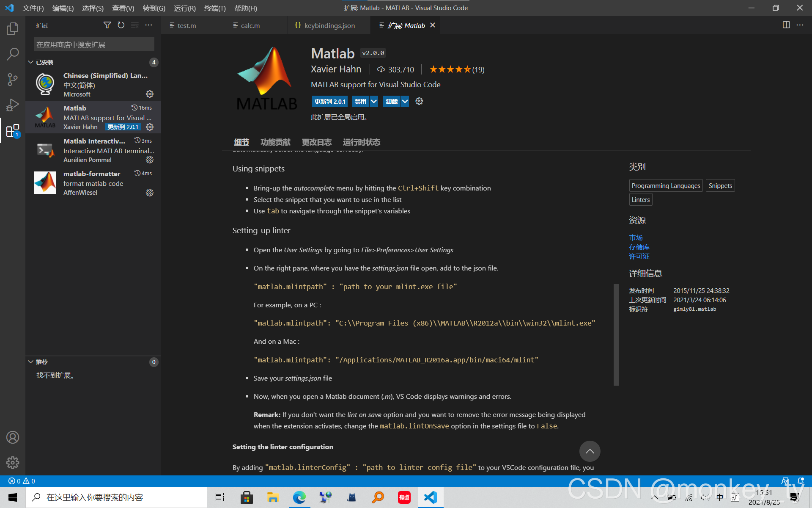The height and width of the screenshot is (508, 812).
Task: Switch to the calc.m editor tab
Action: pyautogui.click(x=250, y=25)
